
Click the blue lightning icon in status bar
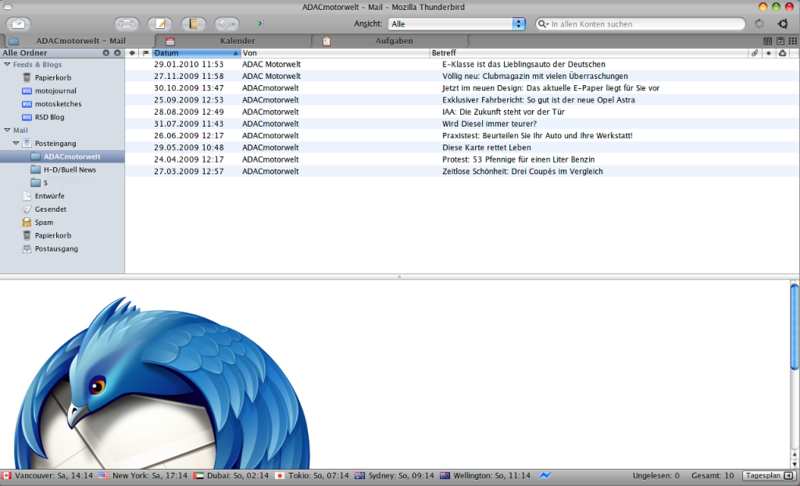pos(545,475)
